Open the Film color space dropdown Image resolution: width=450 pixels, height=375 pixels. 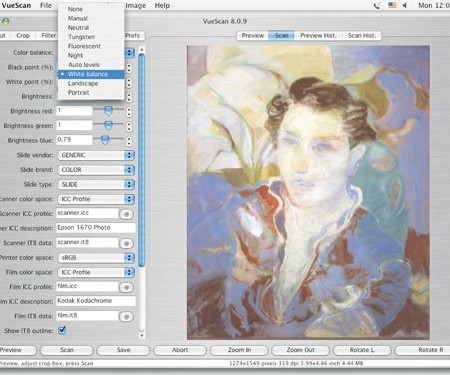point(96,272)
